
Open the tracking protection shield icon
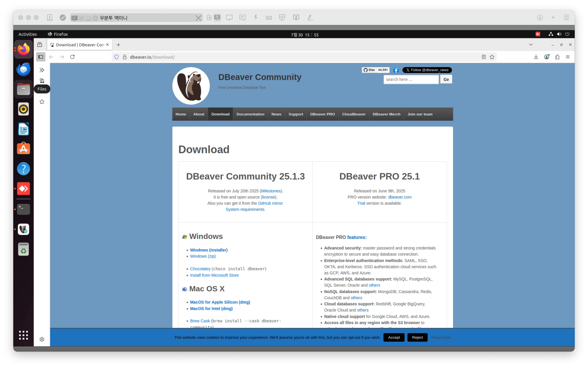pyautogui.click(x=116, y=57)
